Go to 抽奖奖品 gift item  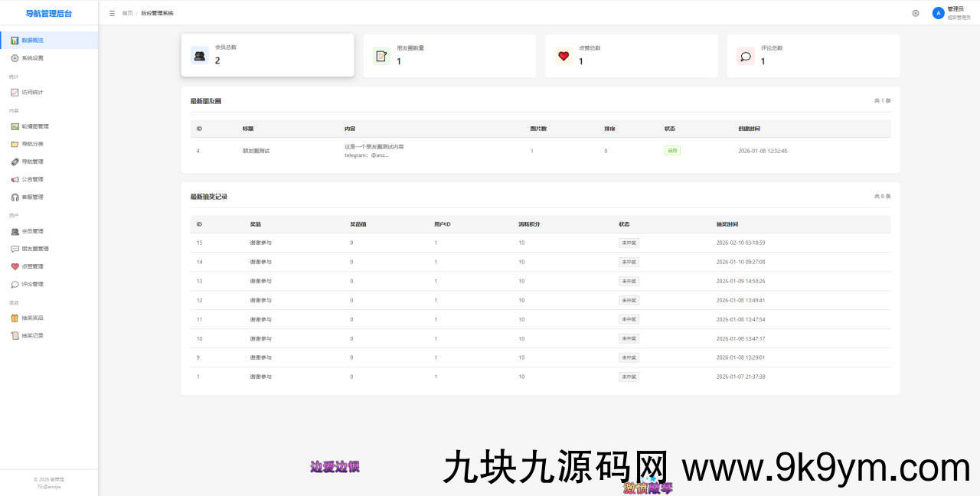32,318
